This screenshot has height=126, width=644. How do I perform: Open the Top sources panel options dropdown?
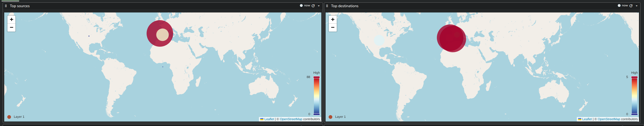[319, 6]
